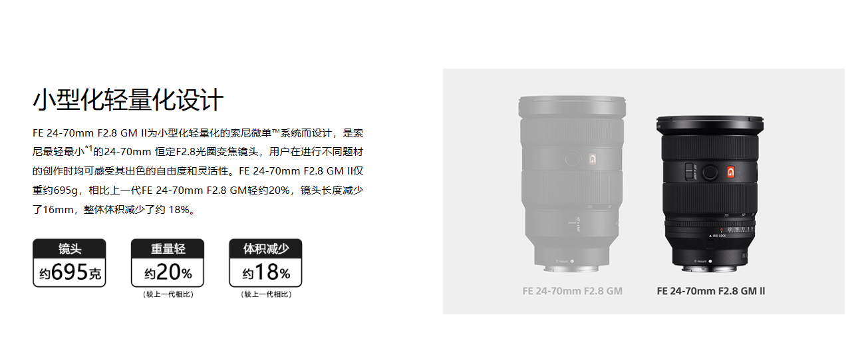This screenshot has height=345, width=868.
Task: Select the FE 24-70mm F2.8 GM II label
Action: click(x=710, y=291)
